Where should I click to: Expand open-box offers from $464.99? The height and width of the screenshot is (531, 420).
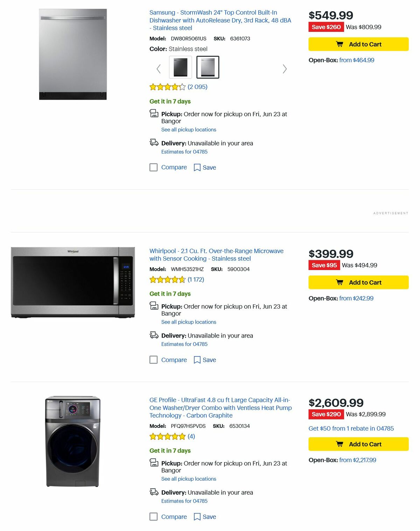coord(356,60)
